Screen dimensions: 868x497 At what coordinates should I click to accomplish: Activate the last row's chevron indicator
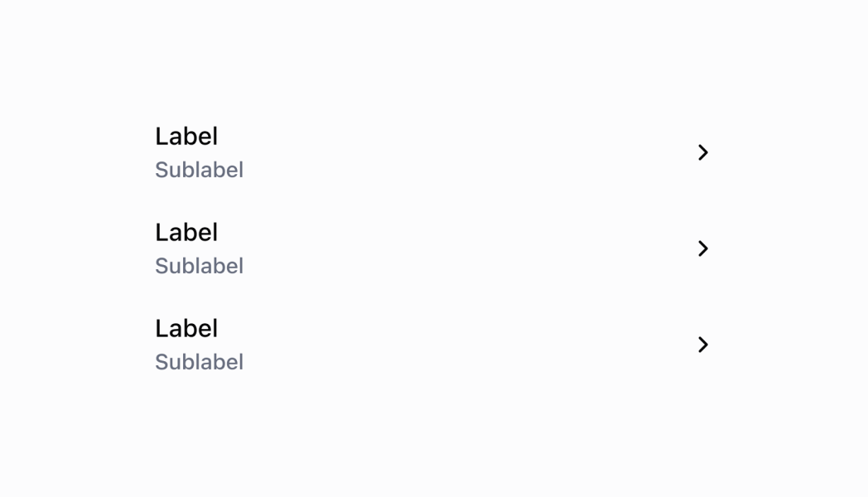click(703, 345)
